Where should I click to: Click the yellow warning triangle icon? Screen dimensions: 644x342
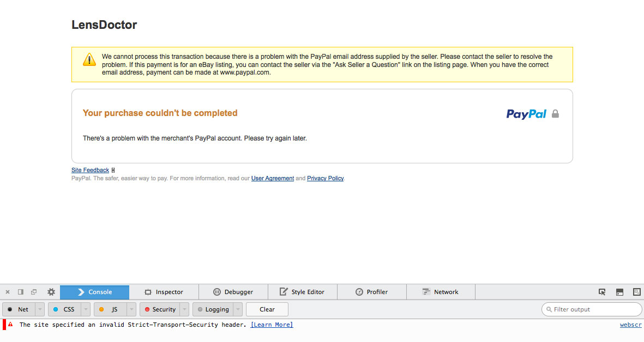89,59
